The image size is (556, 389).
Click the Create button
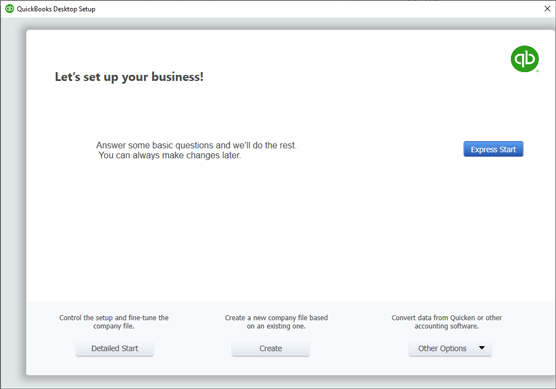click(271, 349)
